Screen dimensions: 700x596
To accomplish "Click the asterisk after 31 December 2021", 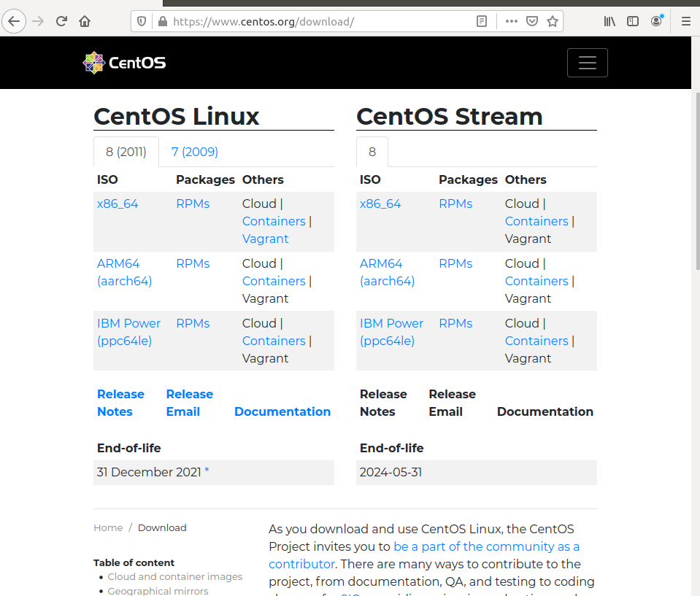I will pyautogui.click(x=207, y=471).
